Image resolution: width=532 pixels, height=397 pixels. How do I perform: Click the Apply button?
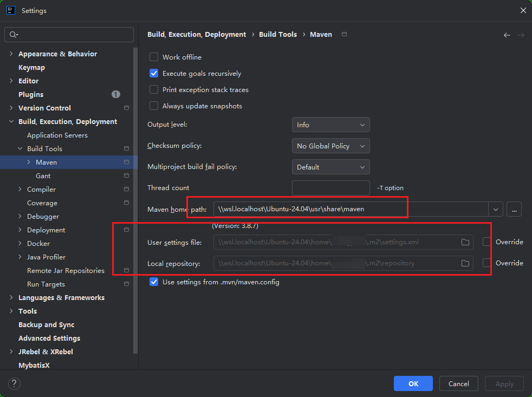tap(504, 384)
